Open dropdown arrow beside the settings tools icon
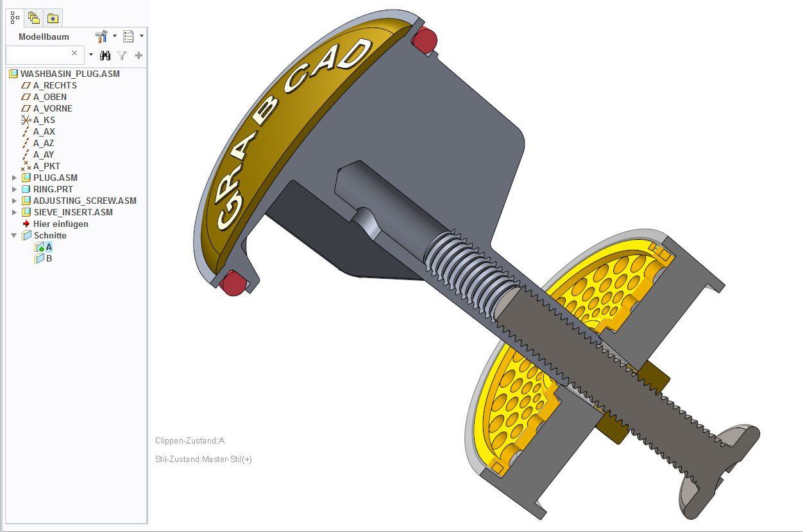Image resolution: width=803 pixels, height=532 pixels. (x=115, y=36)
